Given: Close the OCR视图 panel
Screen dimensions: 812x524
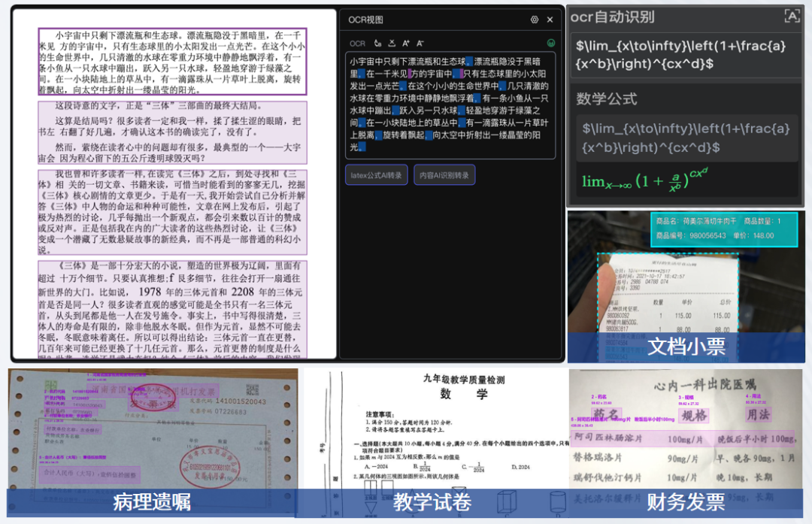Looking at the screenshot, I should (550, 20).
